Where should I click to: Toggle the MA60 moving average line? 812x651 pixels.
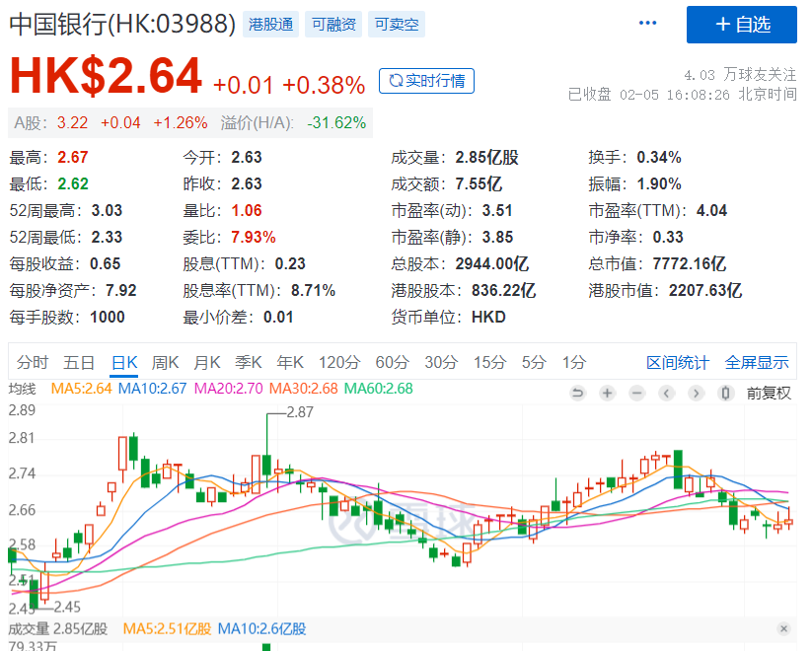click(x=378, y=389)
